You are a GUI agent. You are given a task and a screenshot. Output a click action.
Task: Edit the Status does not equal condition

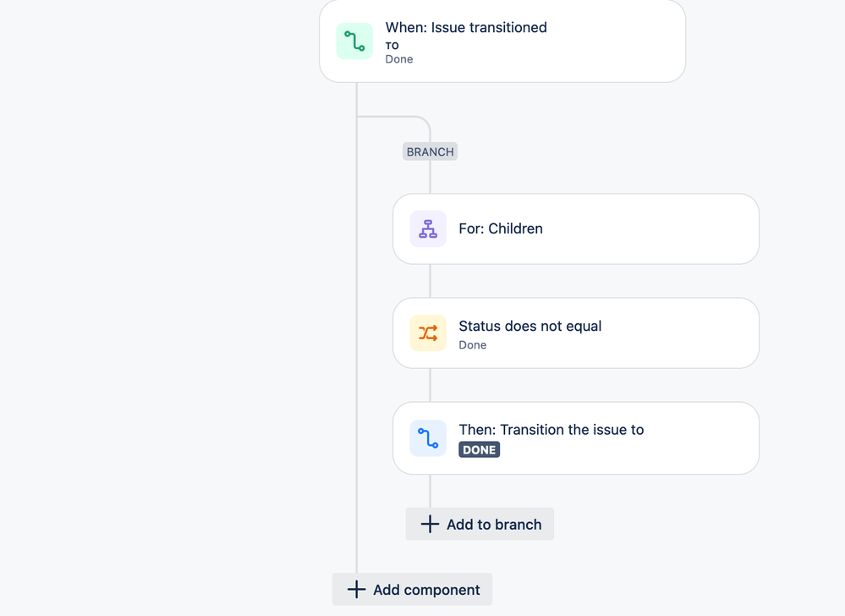(x=575, y=333)
